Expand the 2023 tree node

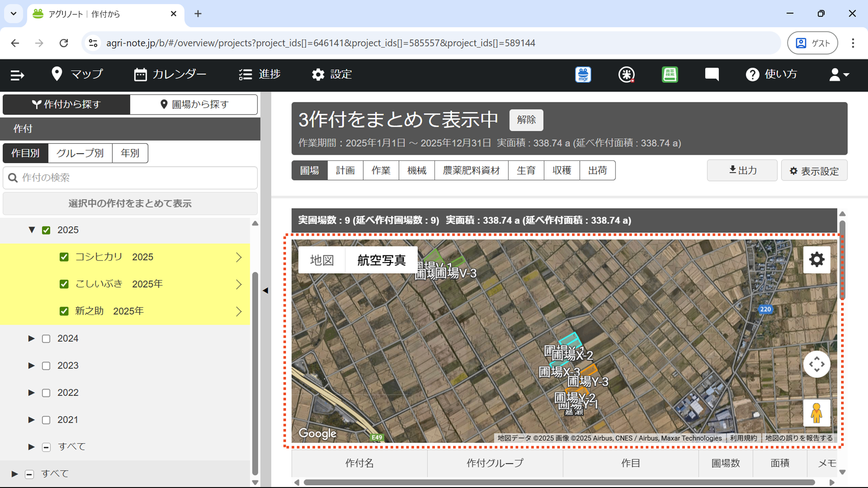point(31,365)
